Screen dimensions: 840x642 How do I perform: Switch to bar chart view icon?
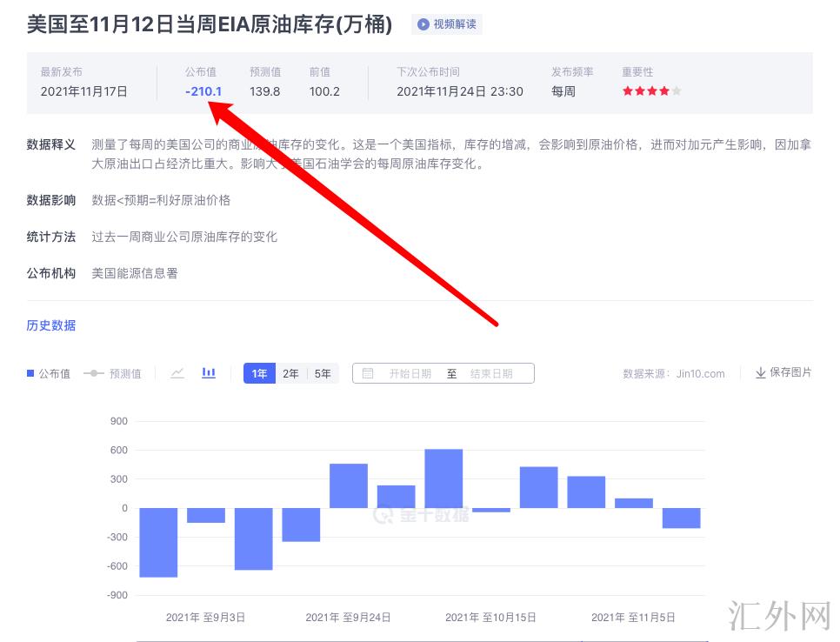209,373
